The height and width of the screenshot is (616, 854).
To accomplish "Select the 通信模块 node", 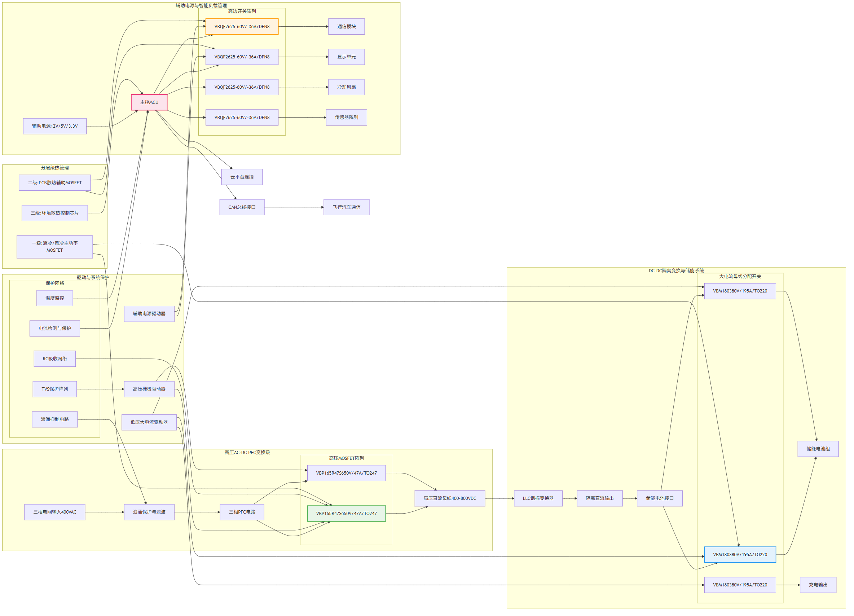I will tap(346, 27).
